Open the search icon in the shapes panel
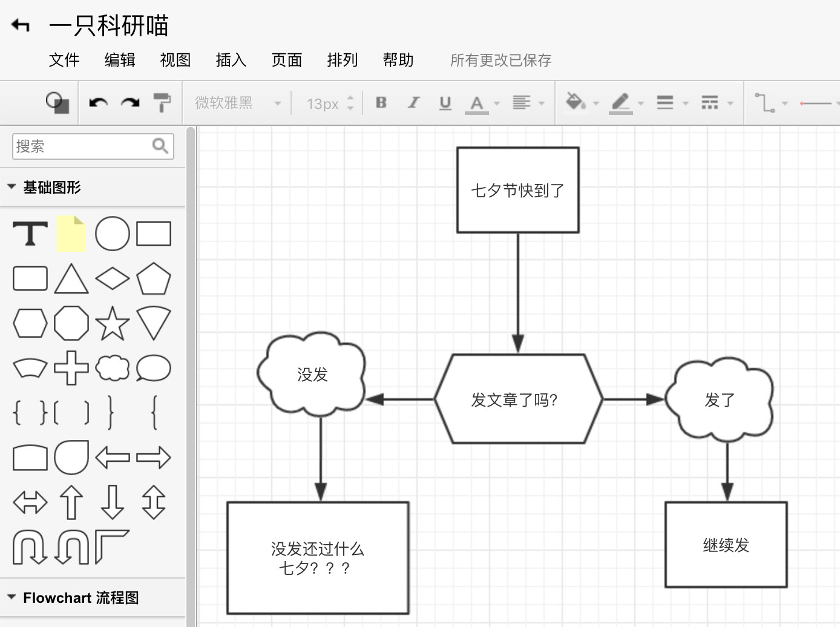840x627 pixels. pos(160,146)
